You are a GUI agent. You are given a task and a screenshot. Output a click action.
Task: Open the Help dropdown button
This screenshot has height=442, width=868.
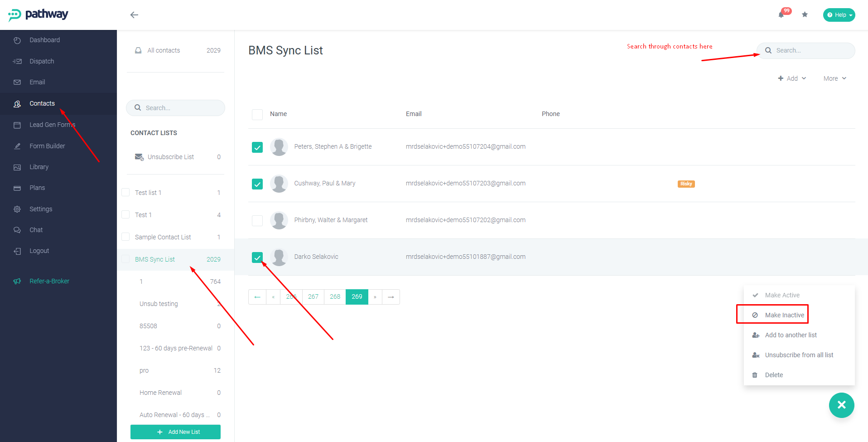point(839,15)
